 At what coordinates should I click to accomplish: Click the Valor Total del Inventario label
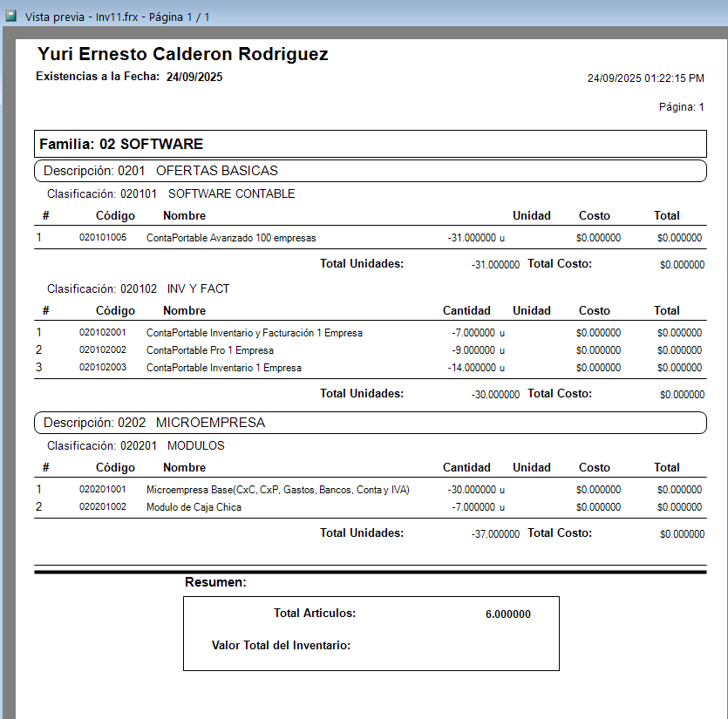tap(281, 645)
